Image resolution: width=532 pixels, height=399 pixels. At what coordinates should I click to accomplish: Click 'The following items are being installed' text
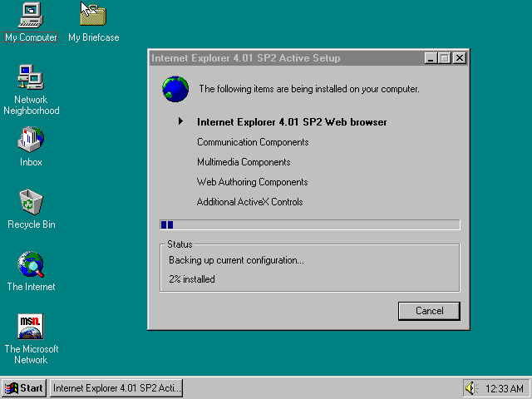309,89
